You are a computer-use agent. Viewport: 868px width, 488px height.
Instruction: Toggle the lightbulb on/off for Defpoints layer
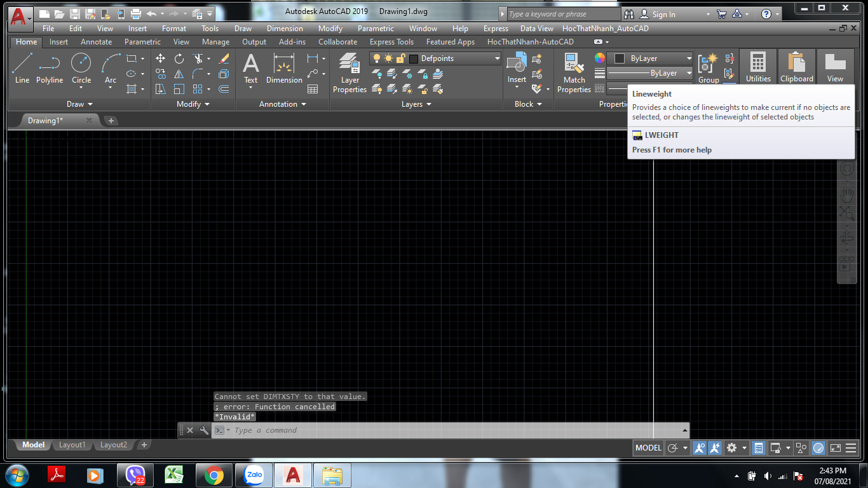click(377, 58)
